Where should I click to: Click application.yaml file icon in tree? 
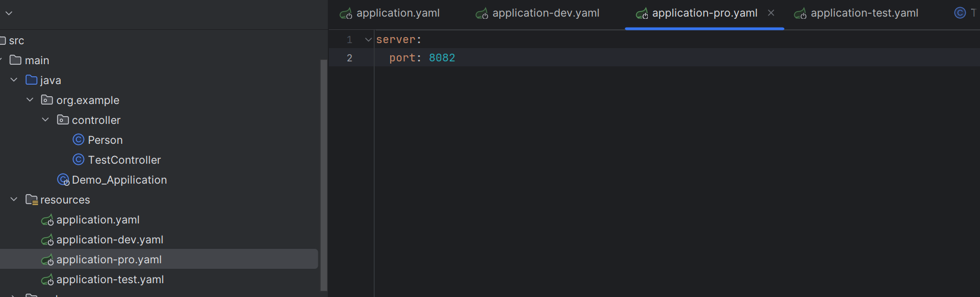pyautogui.click(x=48, y=220)
